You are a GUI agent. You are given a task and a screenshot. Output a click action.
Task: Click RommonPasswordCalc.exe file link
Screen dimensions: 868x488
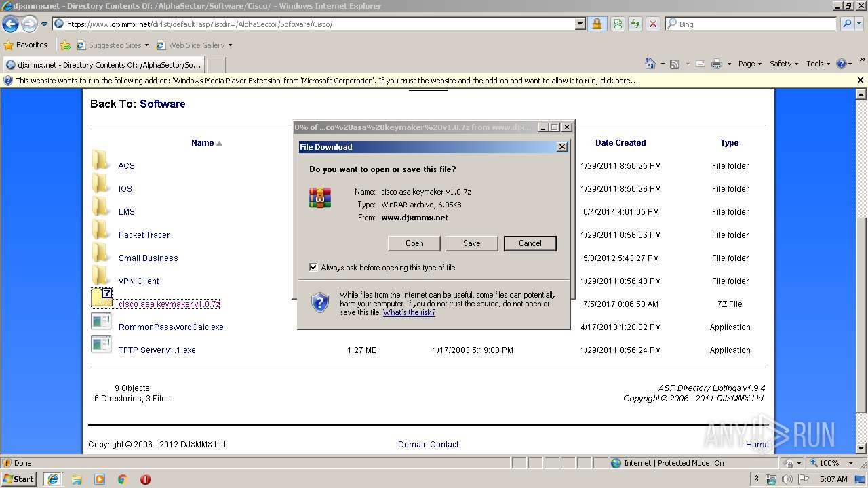click(x=171, y=327)
